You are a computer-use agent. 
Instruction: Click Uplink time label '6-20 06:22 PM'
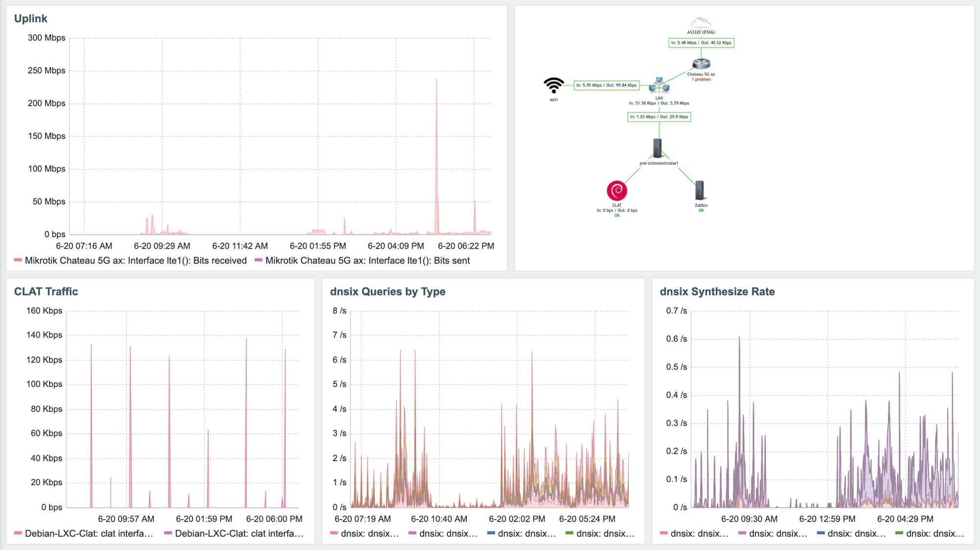click(x=466, y=246)
